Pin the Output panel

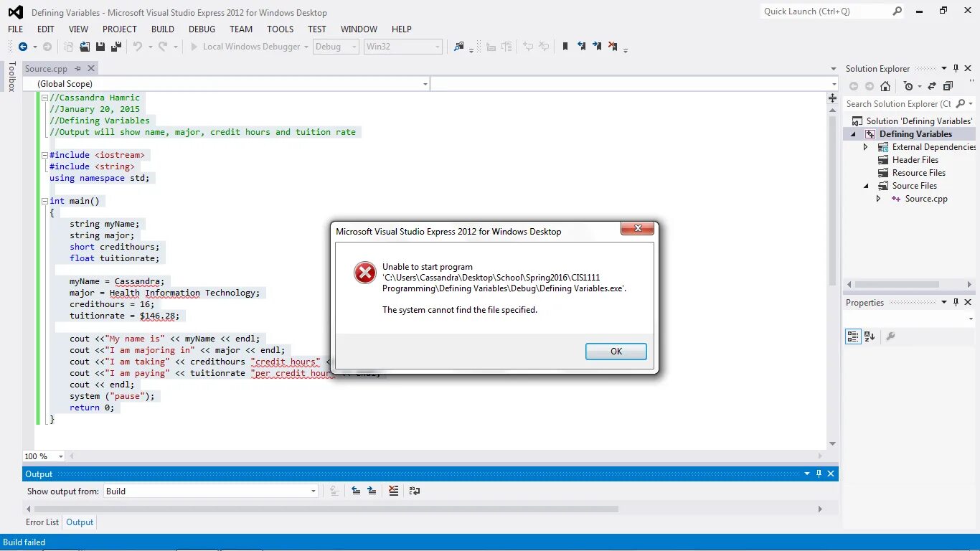pos(819,474)
